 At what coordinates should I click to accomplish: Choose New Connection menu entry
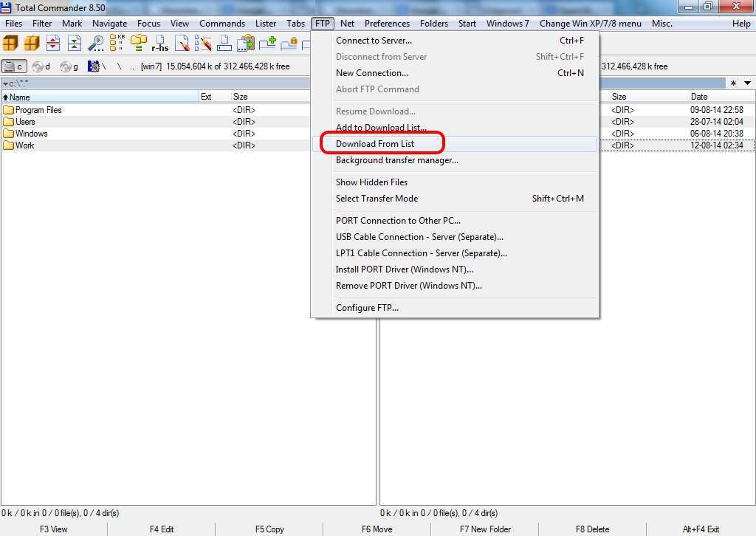(x=454, y=73)
